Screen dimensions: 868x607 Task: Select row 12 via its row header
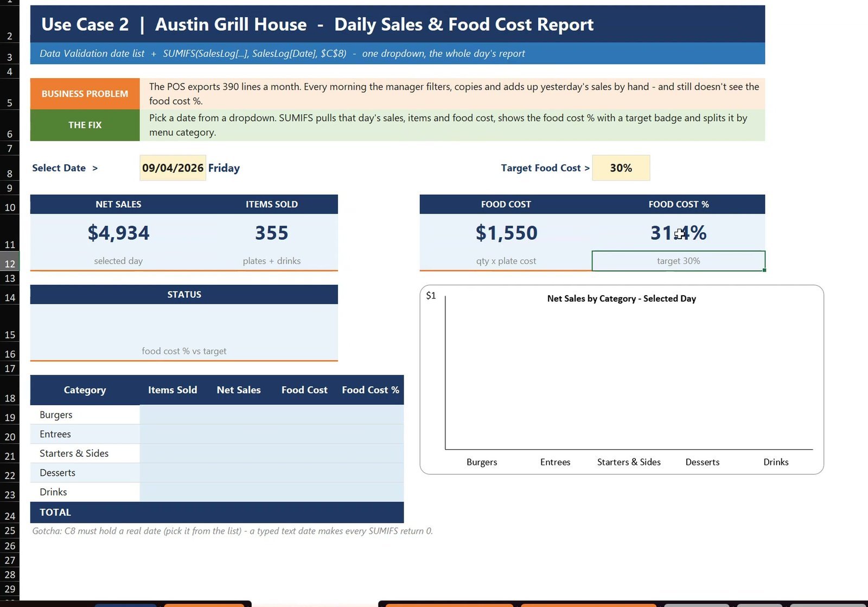10,261
